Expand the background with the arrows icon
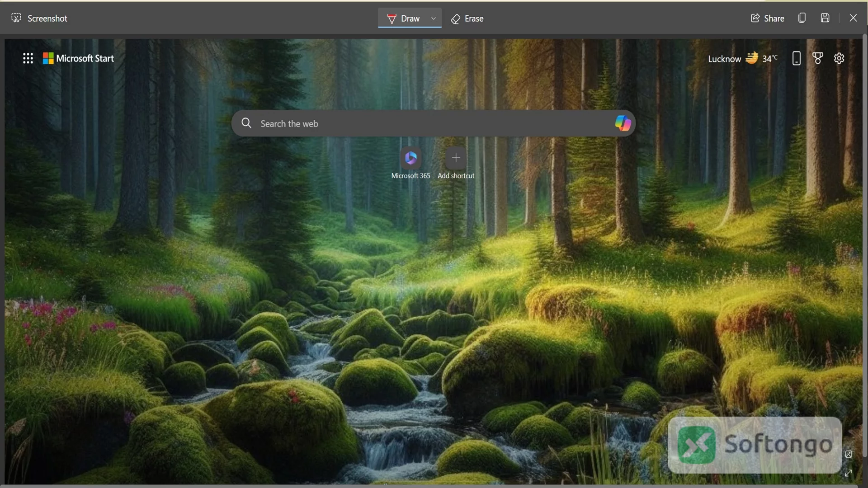The width and height of the screenshot is (868, 488). tap(849, 473)
